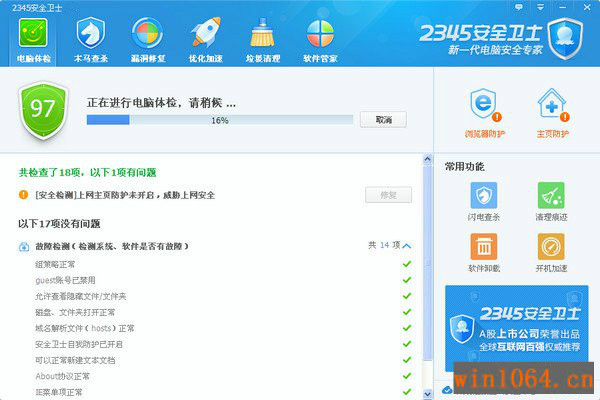Image resolution: width=600 pixels, height=400 pixels.
Task: Cancel the scan with 取消 button
Action: click(383, 120)
